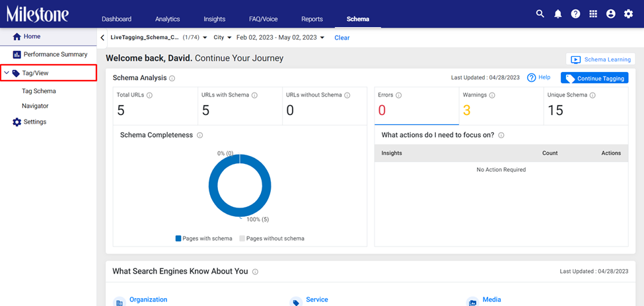The height and width of the screenshot is (306, 644).
Task: Collapse the Tag/View chevron in sidebar
Action: 6,73
